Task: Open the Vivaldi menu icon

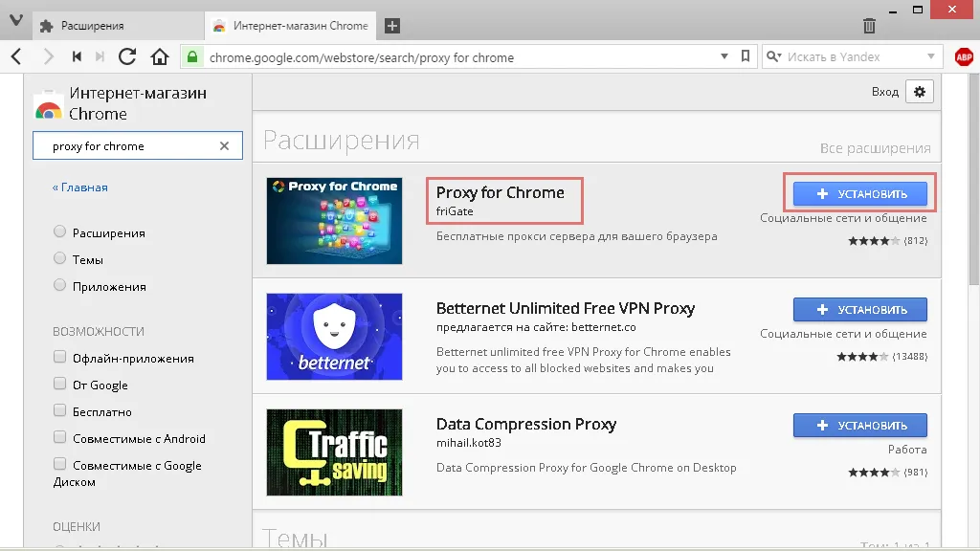Action: click(16, 20)
